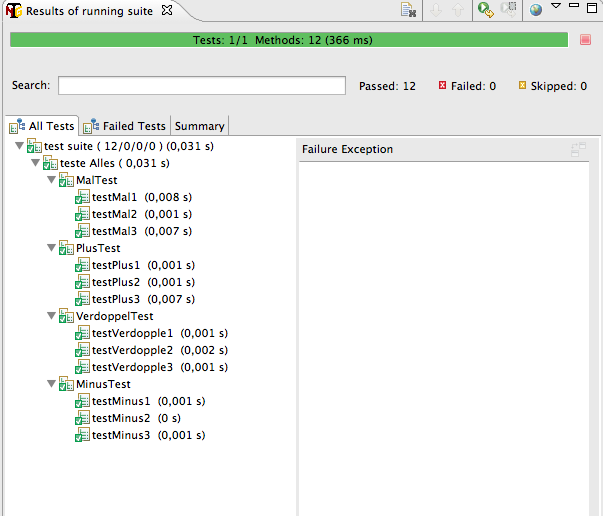
Task: Collapse the MinusTest class node
Action: (x=52, y=384)
